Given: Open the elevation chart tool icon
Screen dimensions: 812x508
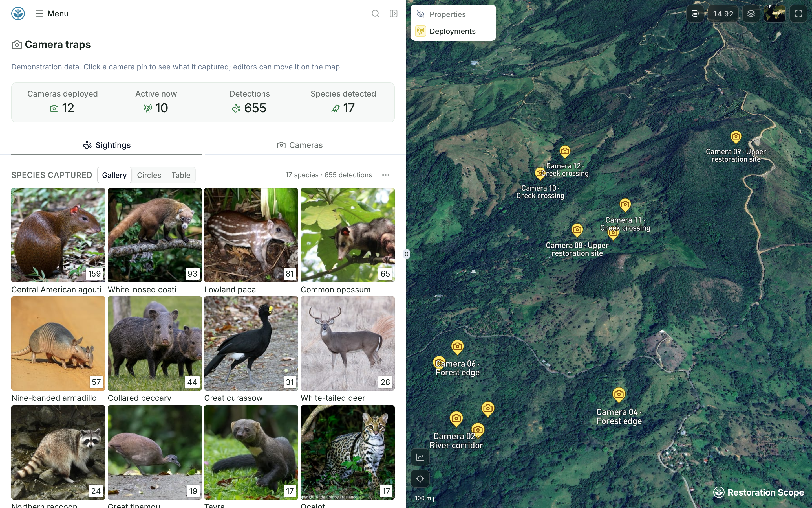Looking at the screenshot, I should [x=420, y=457].
